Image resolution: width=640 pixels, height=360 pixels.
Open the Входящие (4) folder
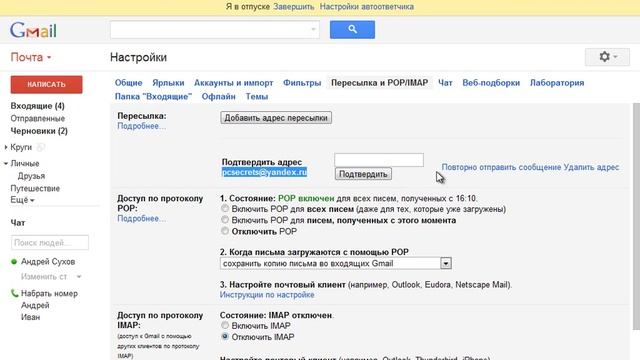(38, 106)
